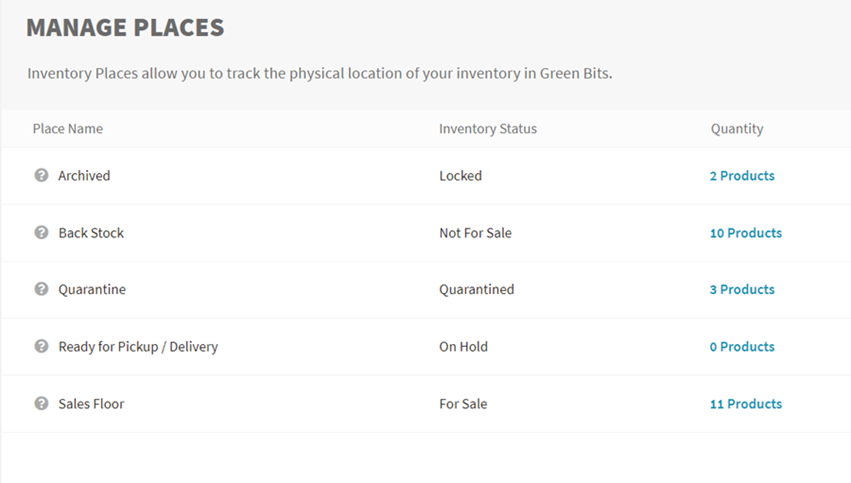
Task: Click the help icon beside Back Stock
Action: (x=41, y=232)
